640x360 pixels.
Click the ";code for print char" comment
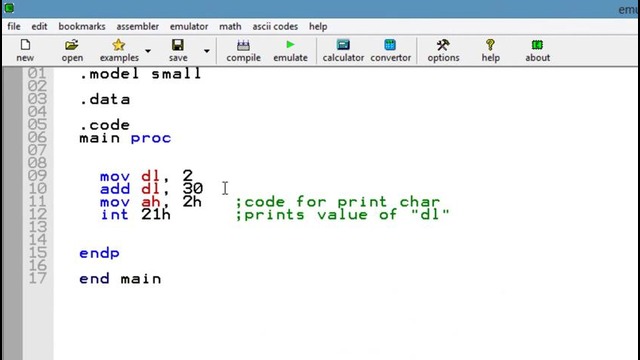(x=338, y=202)
